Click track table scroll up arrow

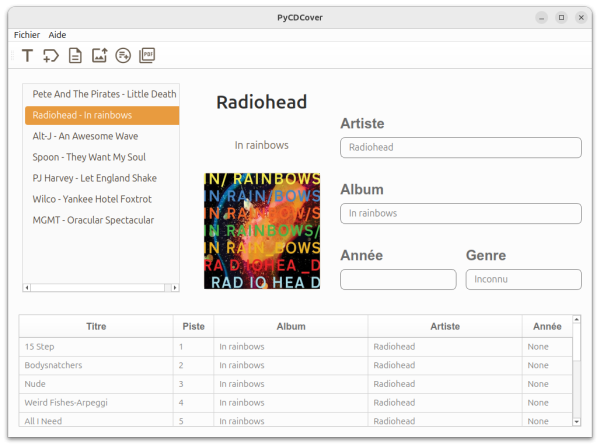point(576,321)
